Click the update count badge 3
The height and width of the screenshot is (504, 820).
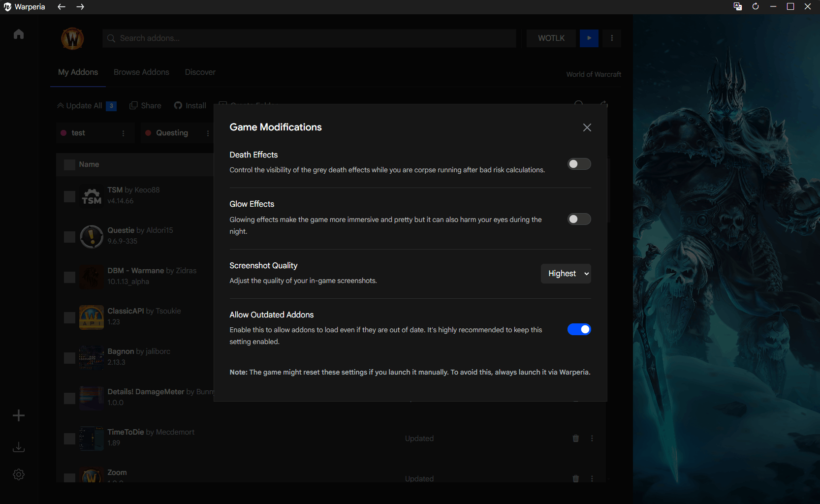coord(111,106)
